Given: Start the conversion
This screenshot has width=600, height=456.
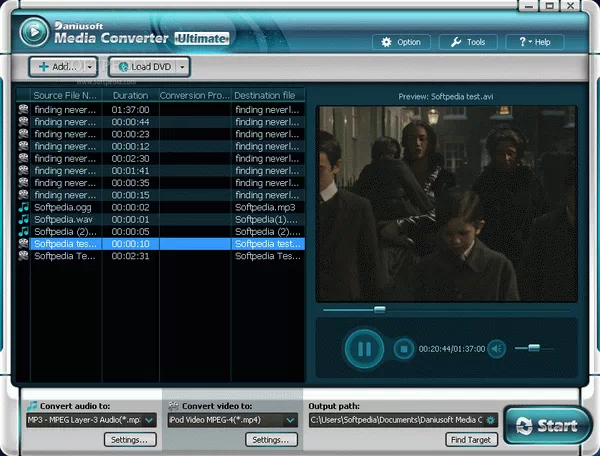Looking at the screenshot, I should (x=547, y=425).
